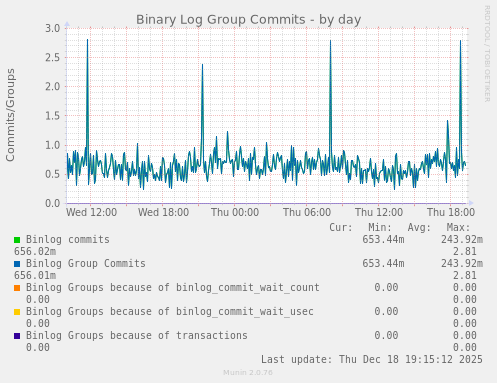Click the 'Last update: Thu Dec 18 19:15:12 2025' text
The height and width of the screenshot is (383, 497).
372,360
